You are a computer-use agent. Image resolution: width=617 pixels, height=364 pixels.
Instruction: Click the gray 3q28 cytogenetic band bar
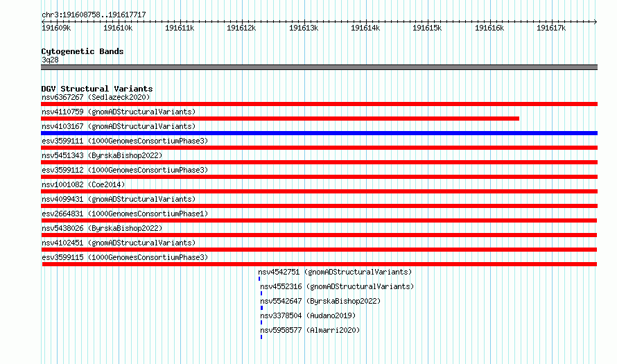click(319, 67)
